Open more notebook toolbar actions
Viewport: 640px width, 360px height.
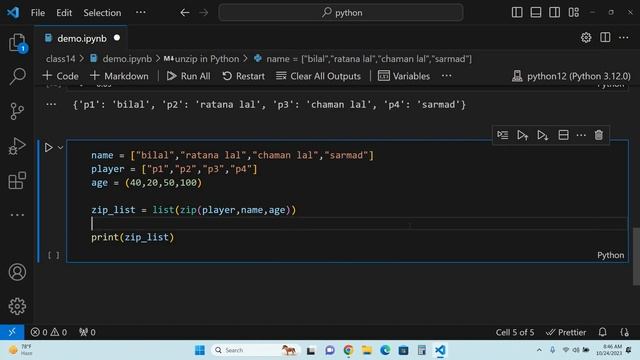[x=447, y=76]
